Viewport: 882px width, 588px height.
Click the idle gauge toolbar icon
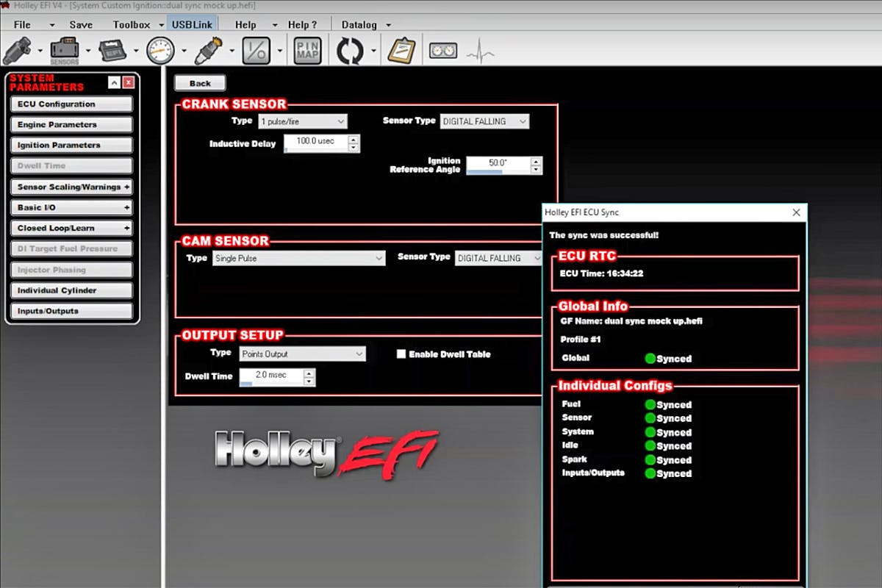pos(160,50)
